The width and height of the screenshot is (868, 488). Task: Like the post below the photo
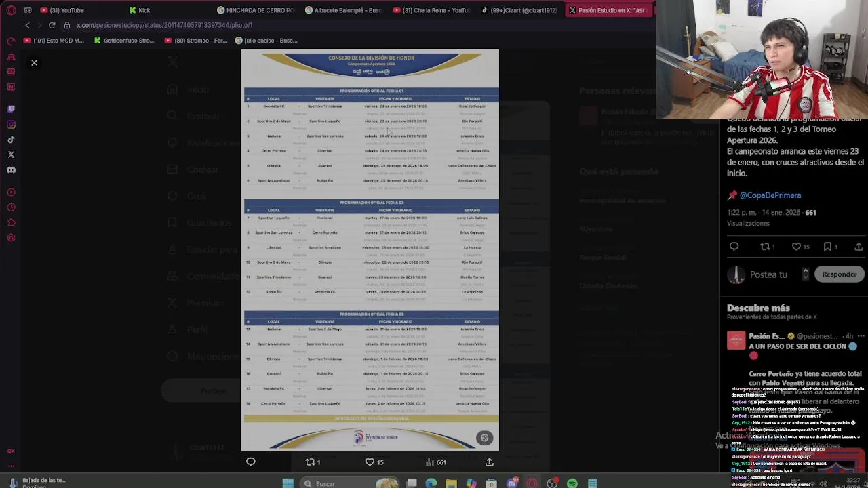click(374, 462)
